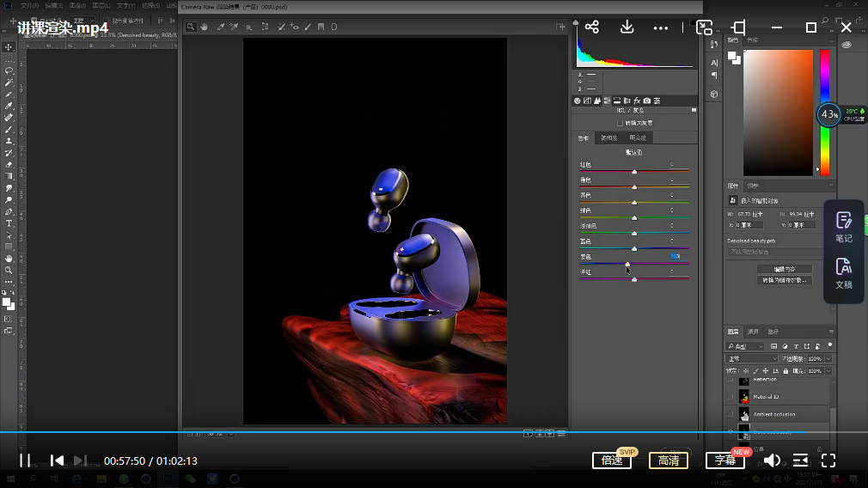Select the Spot Removal tool

(281, 27)
